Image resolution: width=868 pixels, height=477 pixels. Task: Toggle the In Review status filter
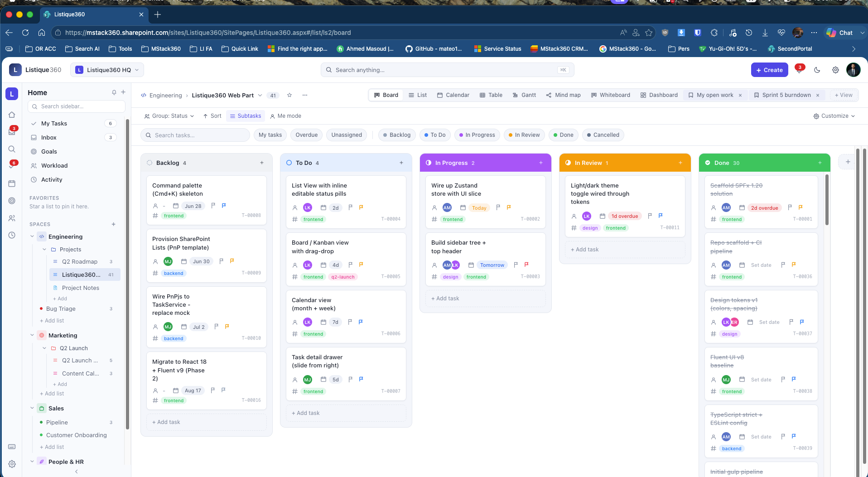coord(524,135)
